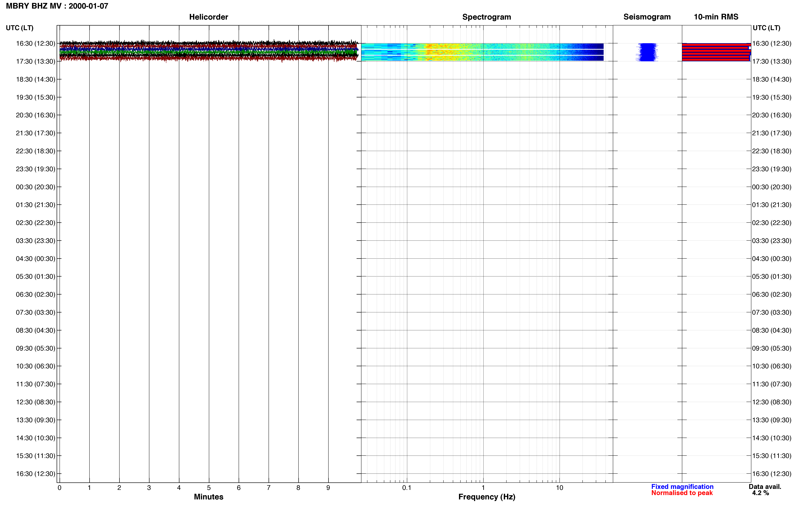Click the blue Fixed magnification legend text
The image size is (812, 508).
click(682, 486)
